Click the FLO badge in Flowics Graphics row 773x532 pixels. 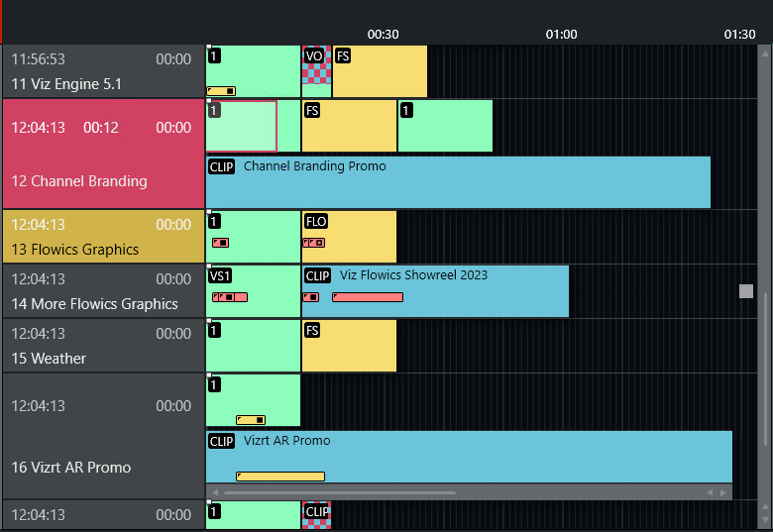point(316,222)
